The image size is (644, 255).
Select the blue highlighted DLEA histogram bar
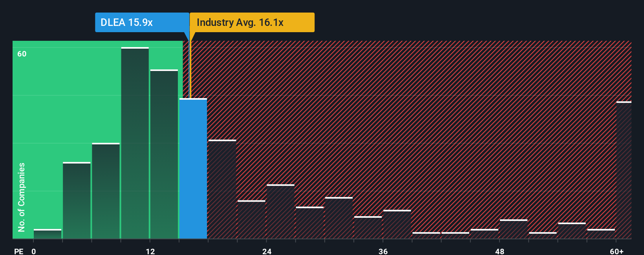(193, 168)
